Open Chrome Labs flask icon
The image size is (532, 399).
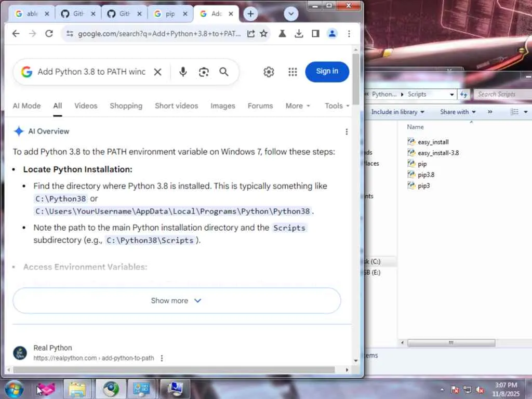282,34
